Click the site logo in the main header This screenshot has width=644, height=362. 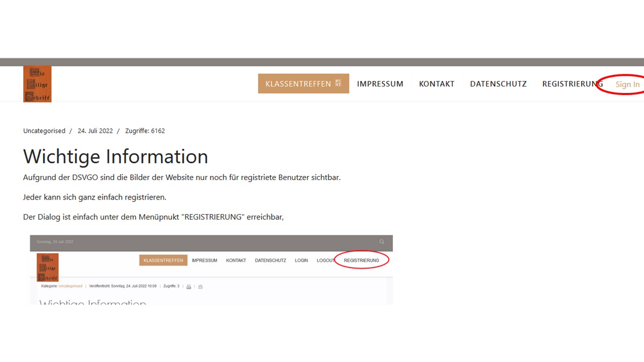click(37, 84)
